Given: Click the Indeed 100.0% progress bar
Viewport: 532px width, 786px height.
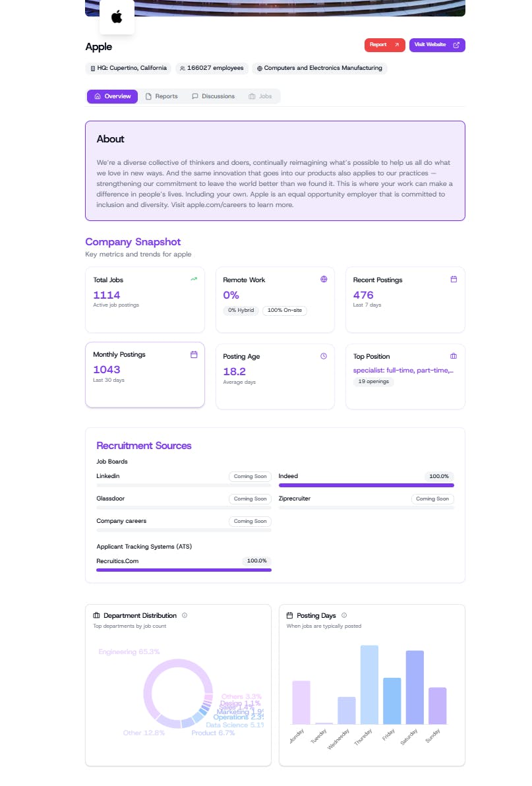Looking at the screenshot, I should 366,485.
